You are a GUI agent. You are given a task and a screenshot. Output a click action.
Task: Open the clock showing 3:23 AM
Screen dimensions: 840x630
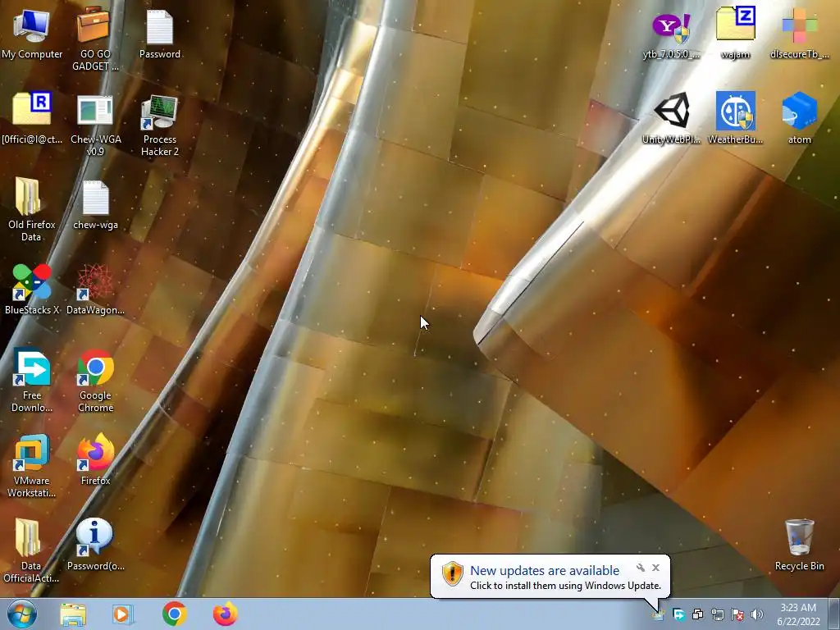[x=798, y=614]
